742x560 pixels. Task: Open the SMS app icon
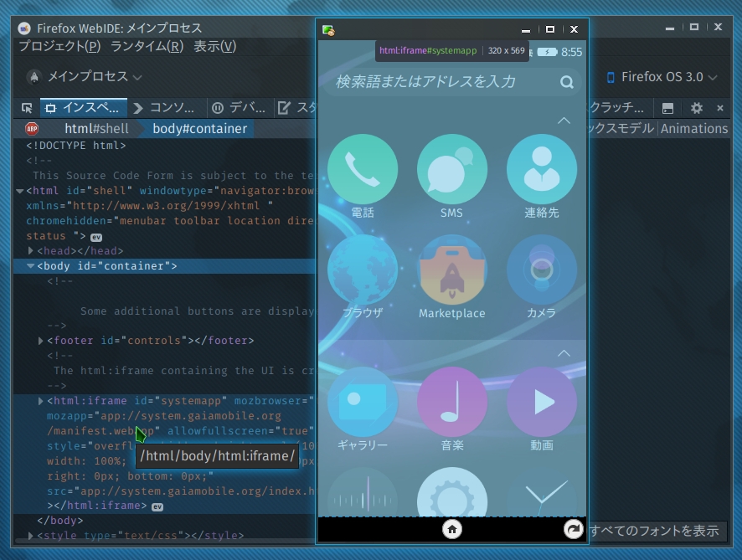[452, 169]
